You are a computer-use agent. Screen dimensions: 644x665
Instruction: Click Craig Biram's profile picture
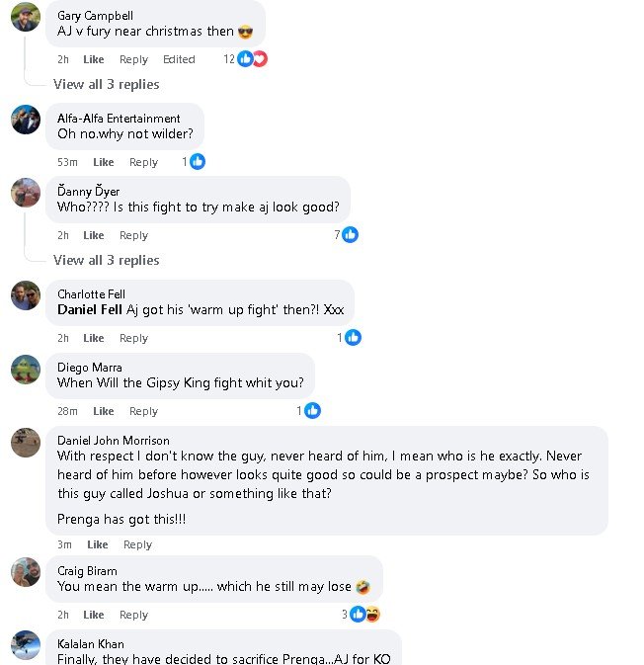26,572
